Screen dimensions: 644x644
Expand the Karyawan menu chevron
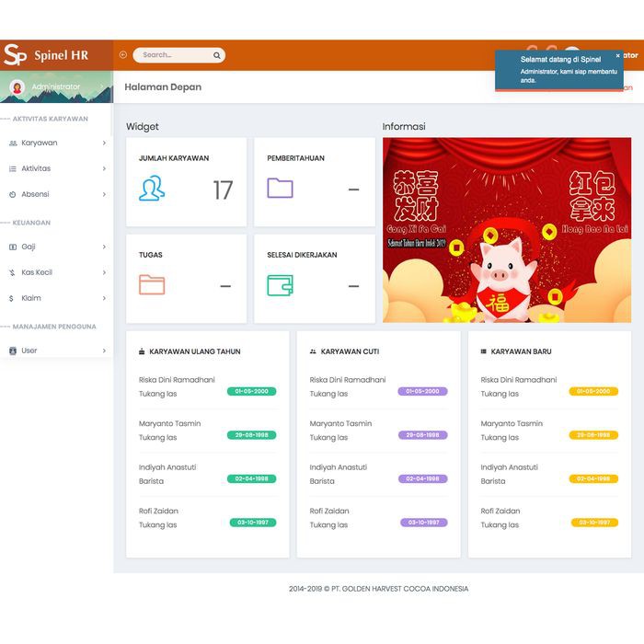[104, 144]
